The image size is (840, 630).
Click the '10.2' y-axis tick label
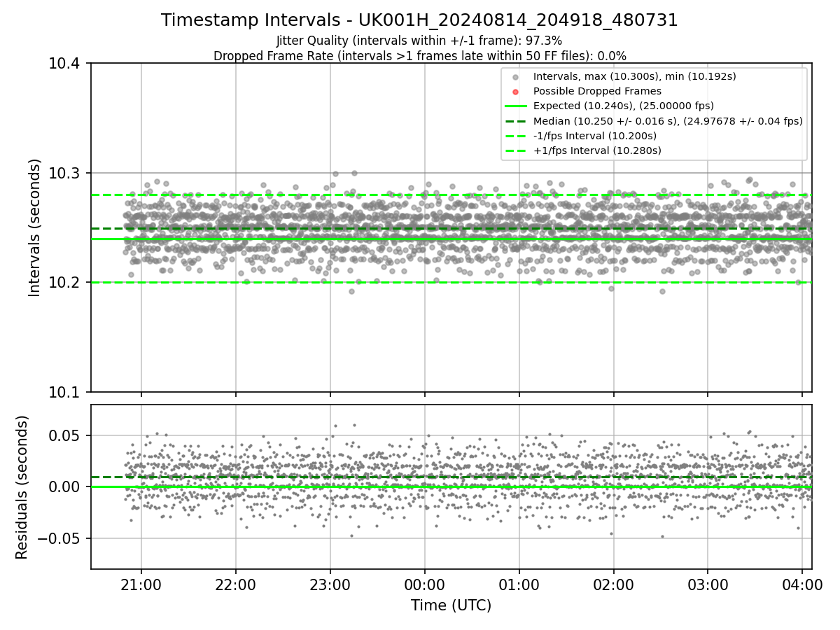coord(64,283)
